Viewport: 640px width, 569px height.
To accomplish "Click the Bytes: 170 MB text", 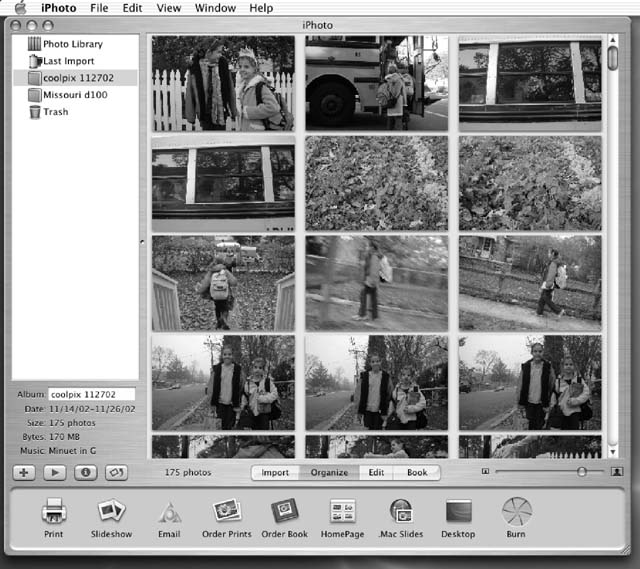I will (x=51, y=437).
